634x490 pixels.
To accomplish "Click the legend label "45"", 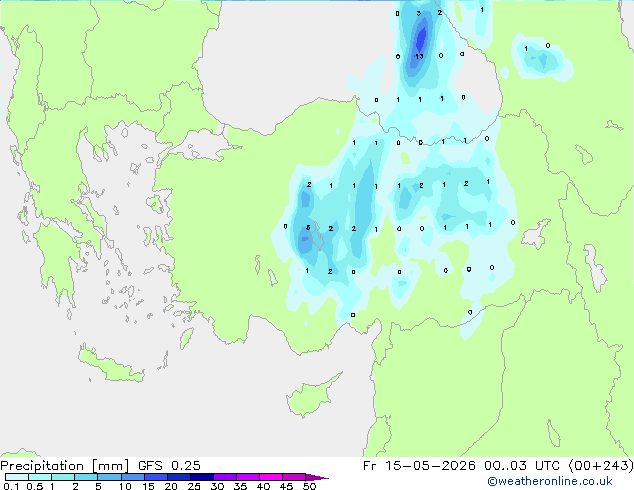I will point(286,486).
